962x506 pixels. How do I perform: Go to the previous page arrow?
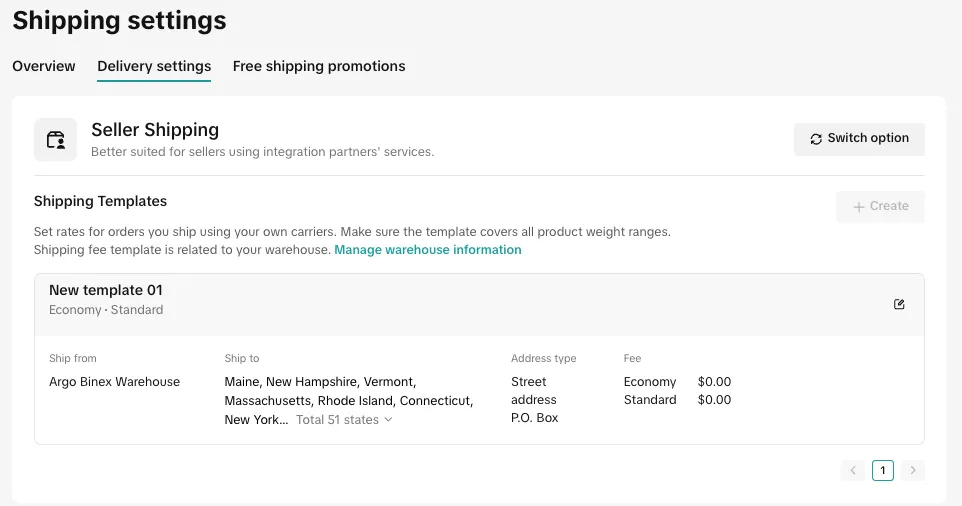[853, 470]
